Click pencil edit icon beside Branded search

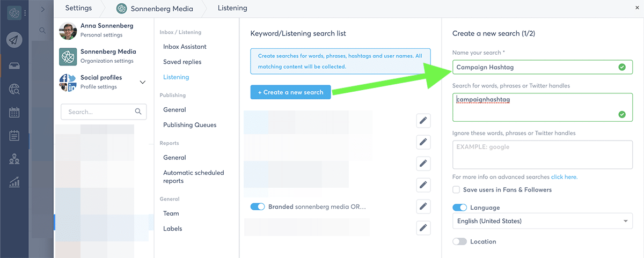[423, 207]
